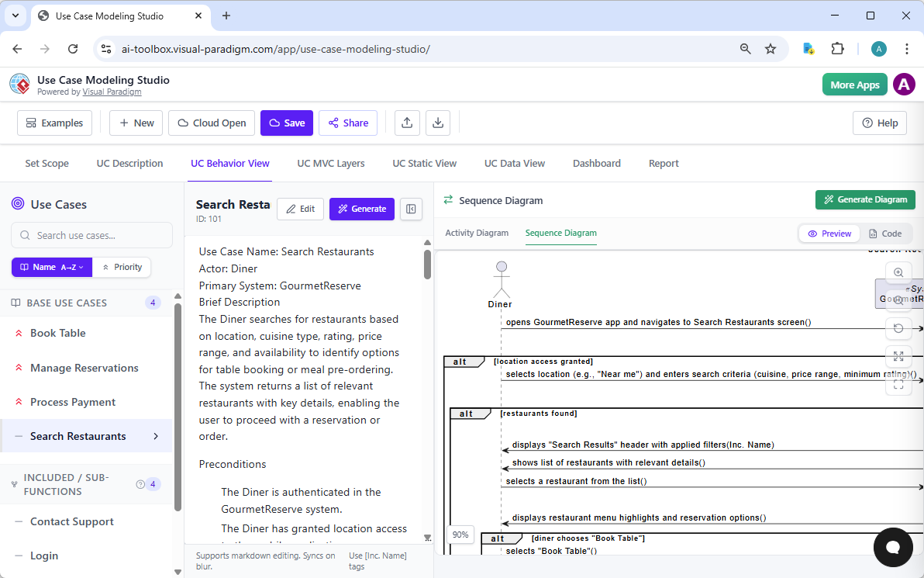Open the UC Data View section

pos(515,163)
